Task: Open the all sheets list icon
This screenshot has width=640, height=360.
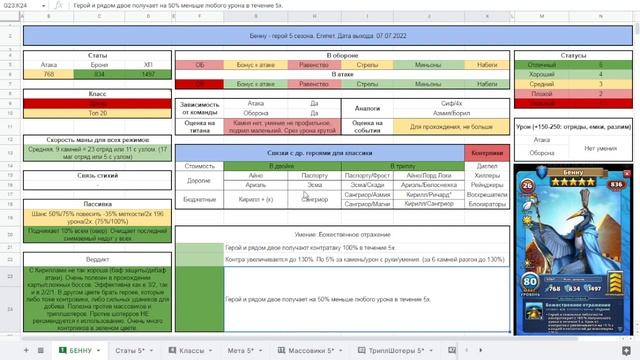Action: (41, 350)
